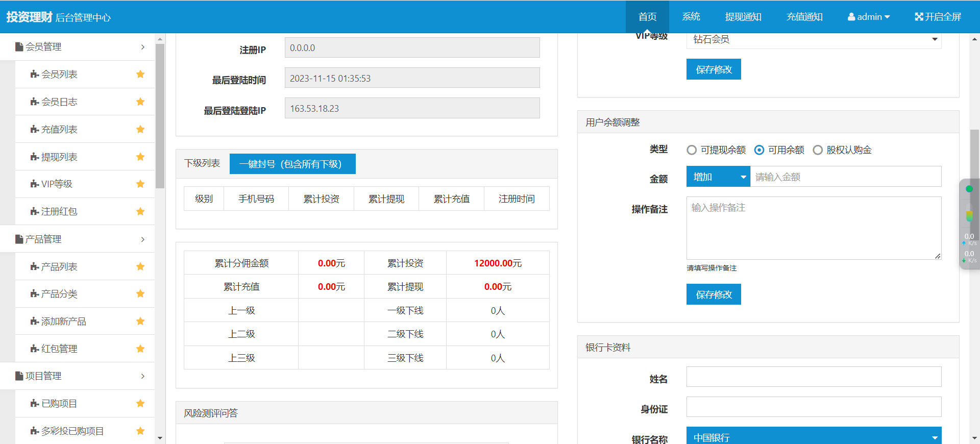This screenshot has height=444, width=980.
Task: Click the star icon beside 会员列表
Action: 140,75
